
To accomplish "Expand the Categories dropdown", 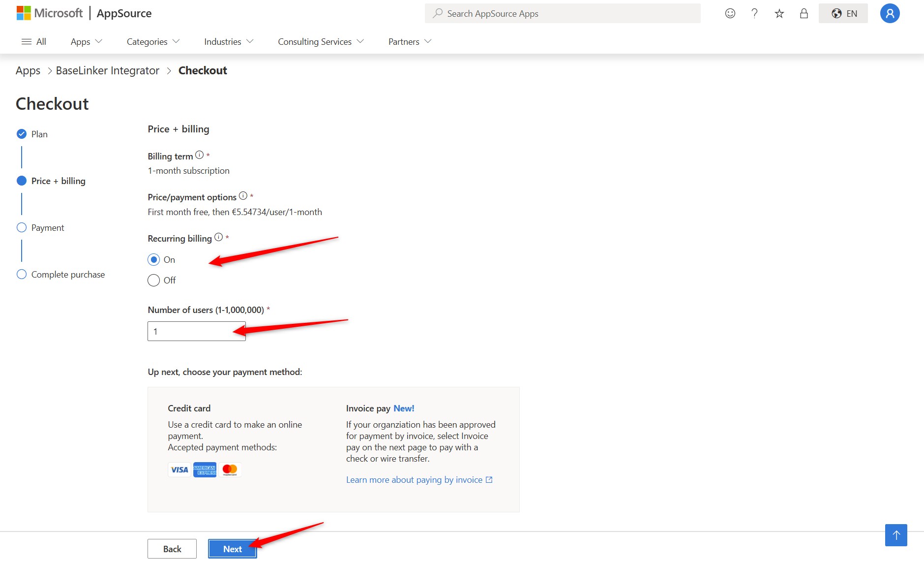I will [x=153, y=42].
